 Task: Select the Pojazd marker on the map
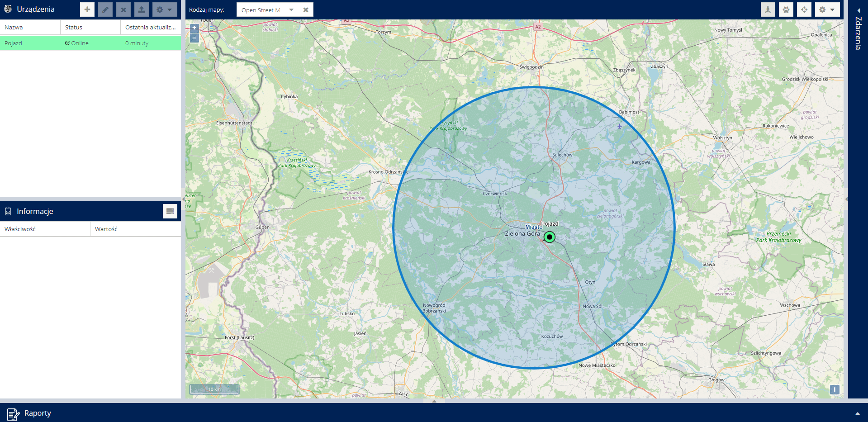(x=550, y=237)
